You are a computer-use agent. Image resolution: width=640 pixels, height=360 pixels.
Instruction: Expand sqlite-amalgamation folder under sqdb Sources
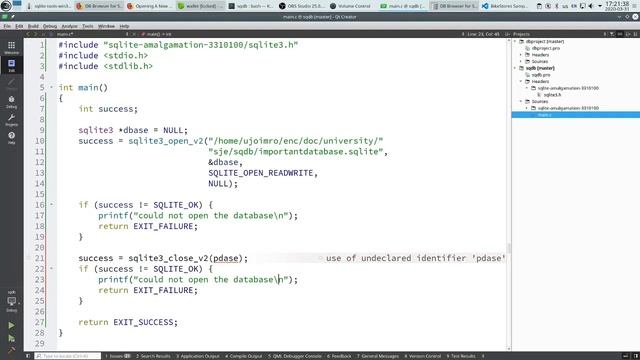(x=527, y=108)
